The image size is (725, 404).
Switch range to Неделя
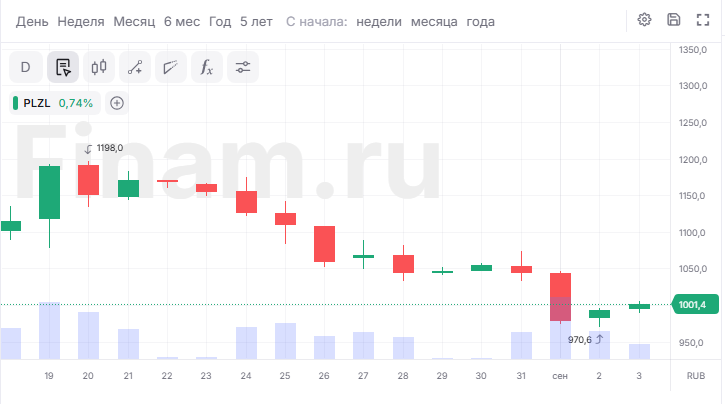click(81, 22)
